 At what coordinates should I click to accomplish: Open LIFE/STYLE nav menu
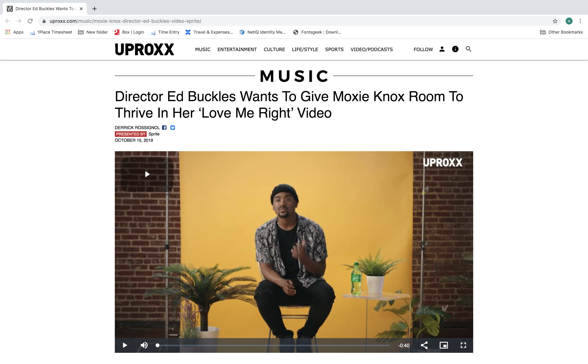pos(305,50)
